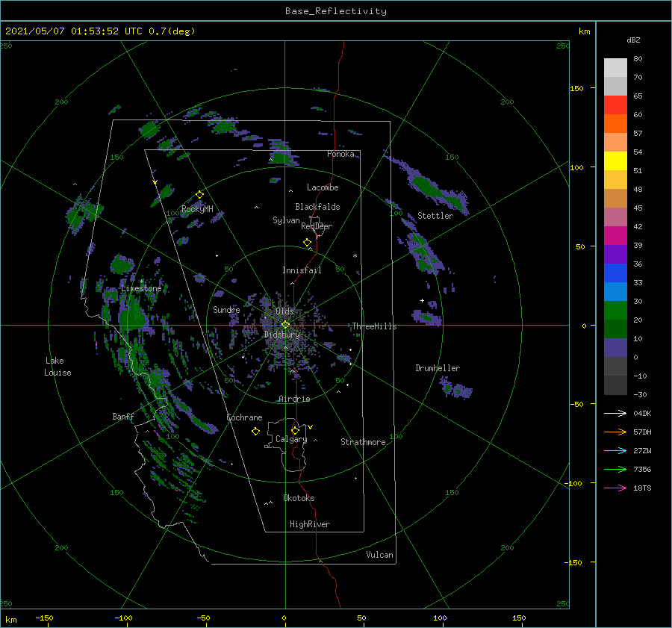The width and height of the screenshot is (672, 628).
Task: Click the yellow diamond marker above Calgary
Action: coord(295,430)
